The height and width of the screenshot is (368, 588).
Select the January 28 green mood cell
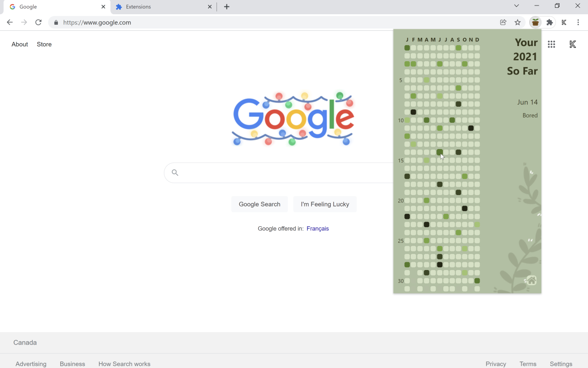(x=407, y=264)
